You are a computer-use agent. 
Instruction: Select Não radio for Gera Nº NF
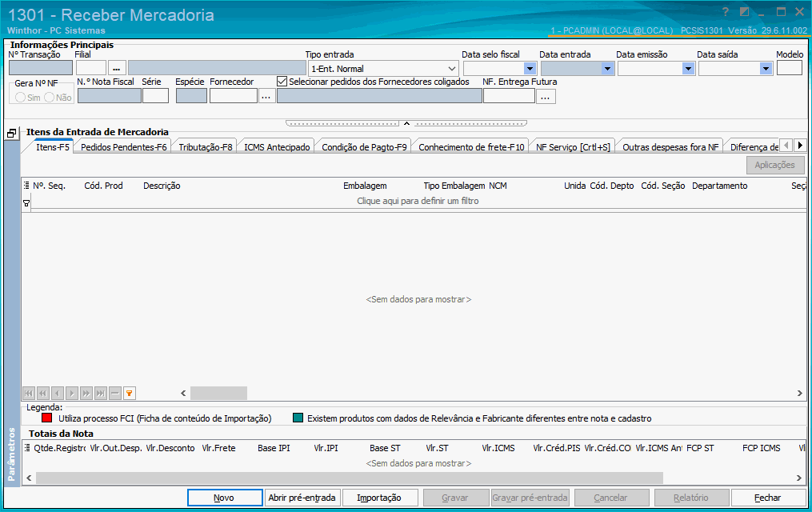coord(49,98)
